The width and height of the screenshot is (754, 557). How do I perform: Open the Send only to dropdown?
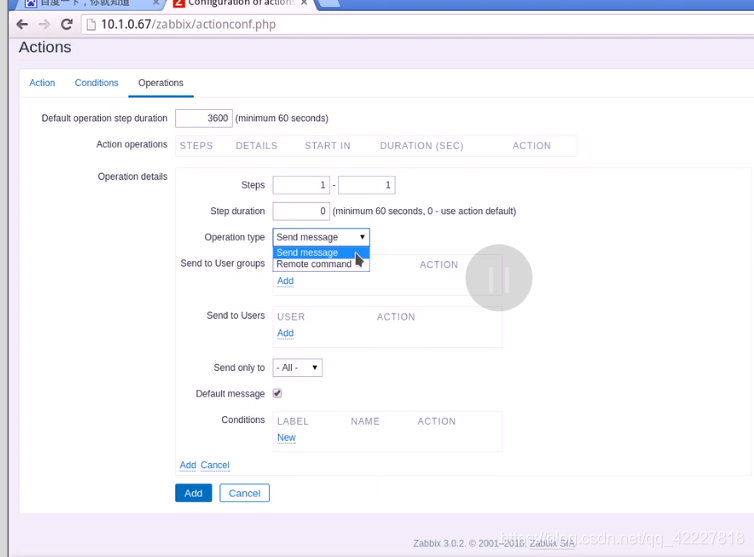point(297,368)
